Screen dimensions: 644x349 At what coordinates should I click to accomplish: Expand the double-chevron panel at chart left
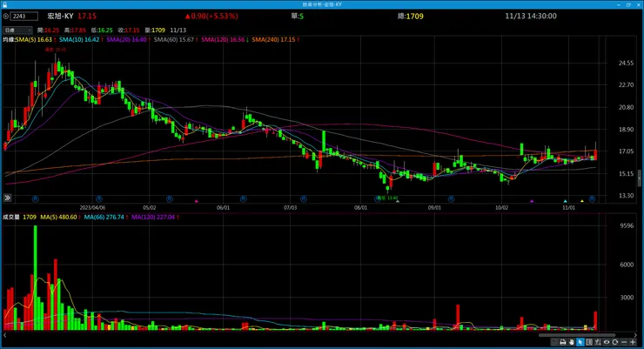point(7,198)
